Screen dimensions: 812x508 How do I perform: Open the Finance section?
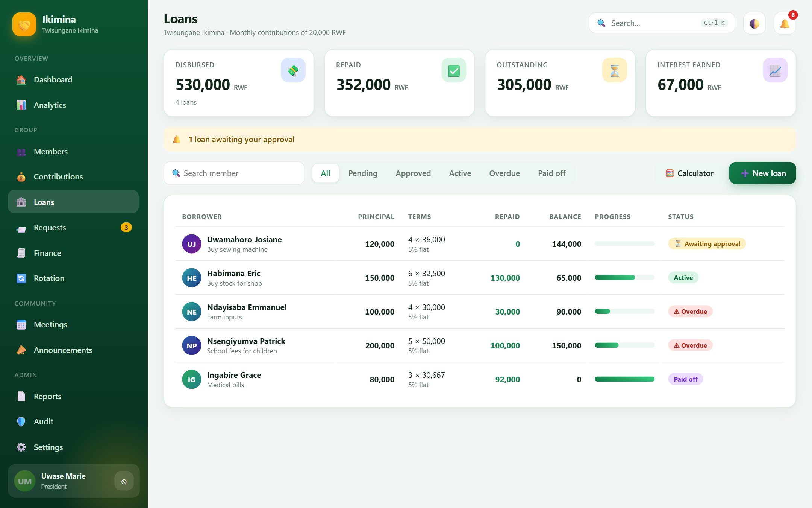pos(73,253)
